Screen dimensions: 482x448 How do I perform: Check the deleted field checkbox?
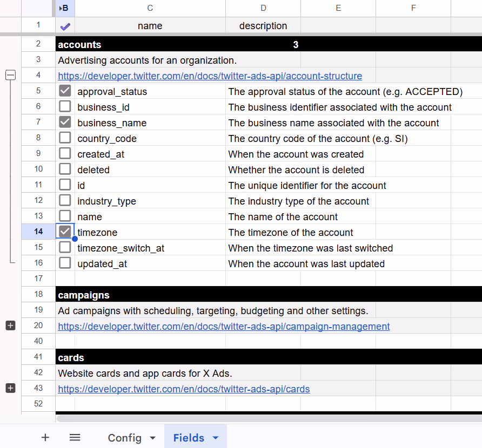[x=64, y=169]
